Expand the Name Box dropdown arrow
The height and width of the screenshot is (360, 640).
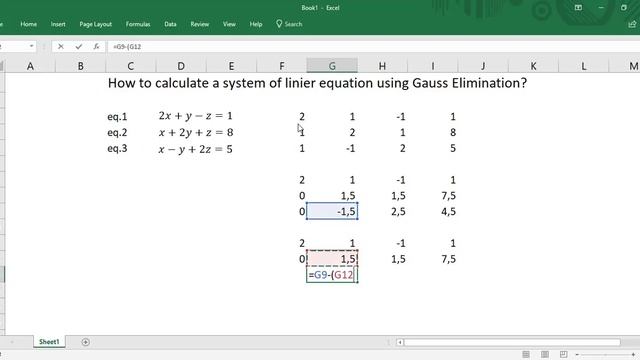tap(31, 47)
